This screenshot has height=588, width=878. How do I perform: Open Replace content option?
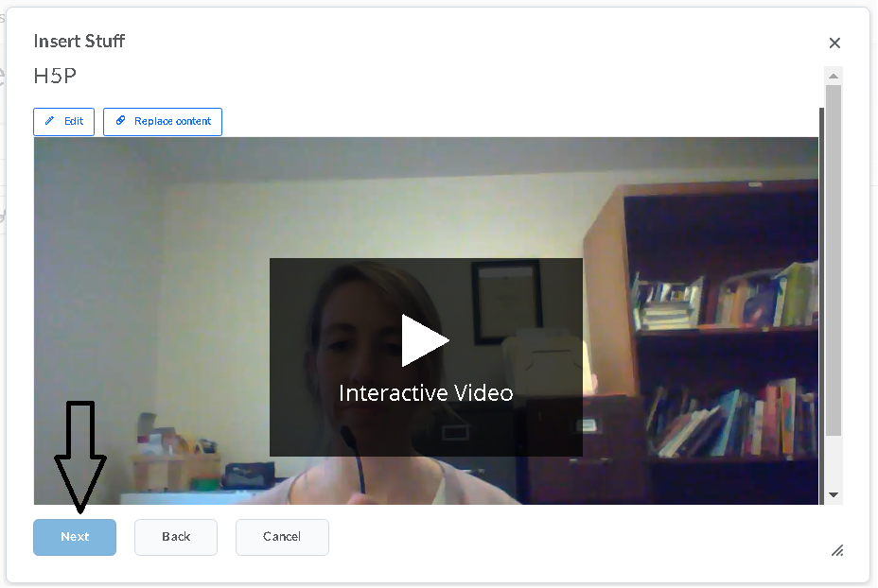163,121
